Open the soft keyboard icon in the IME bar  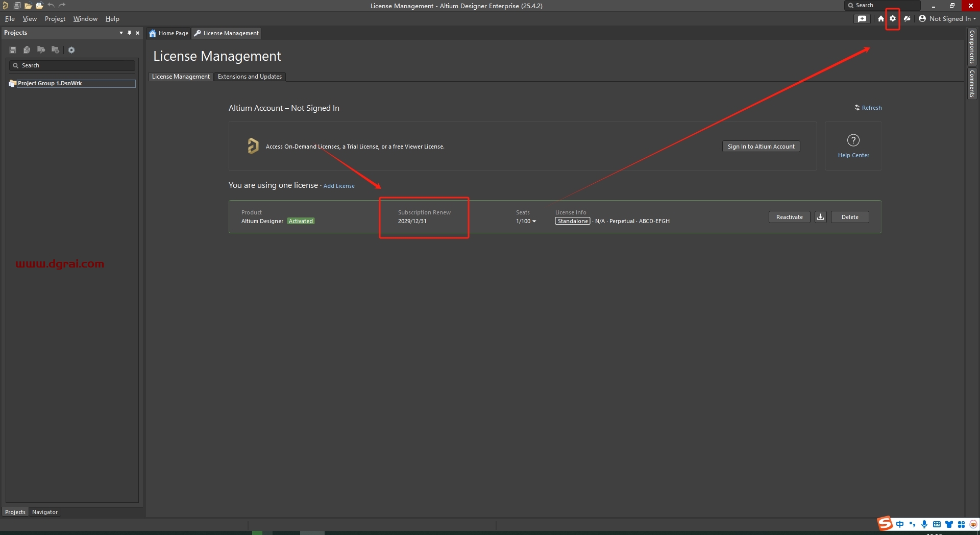pos(937,524)
